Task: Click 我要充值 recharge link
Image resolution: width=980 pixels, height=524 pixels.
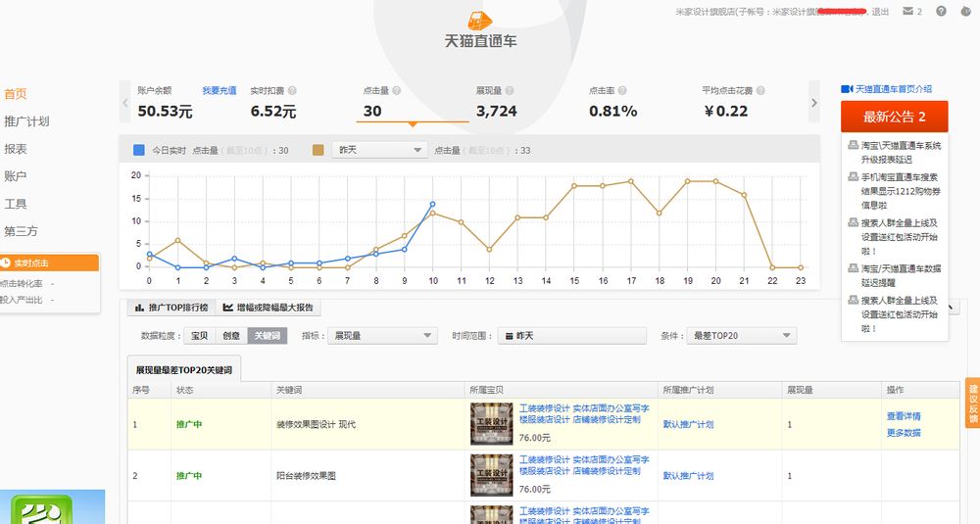Action: pyautogui.click(x=220, y=90)
